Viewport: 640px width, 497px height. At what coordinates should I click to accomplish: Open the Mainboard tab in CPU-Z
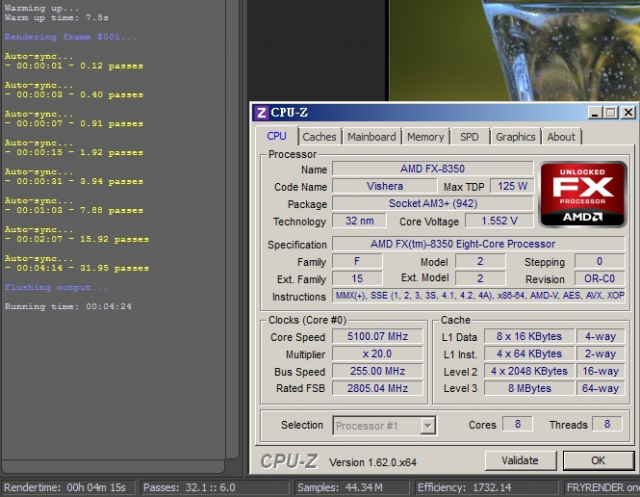[x=371, y=137]
